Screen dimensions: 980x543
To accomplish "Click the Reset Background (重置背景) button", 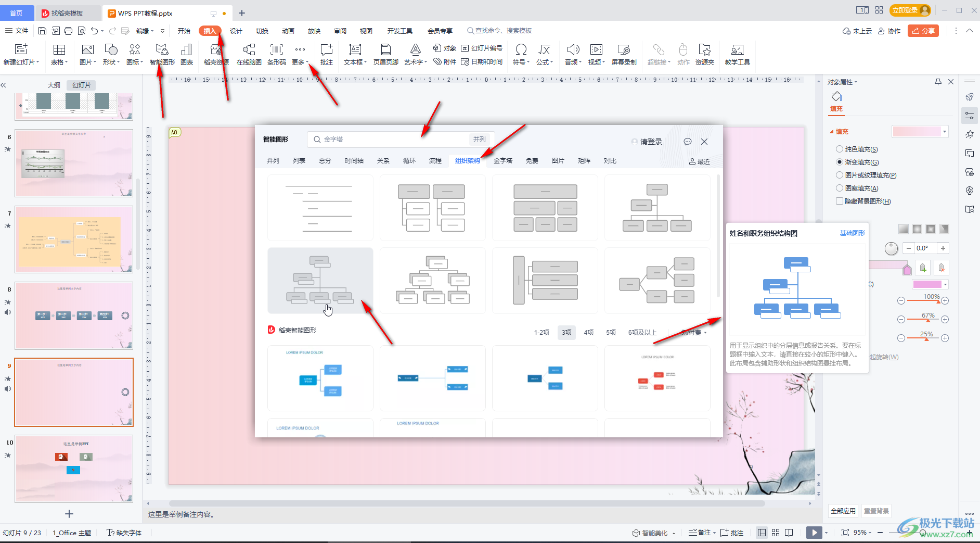I will [x=876, y=511].
